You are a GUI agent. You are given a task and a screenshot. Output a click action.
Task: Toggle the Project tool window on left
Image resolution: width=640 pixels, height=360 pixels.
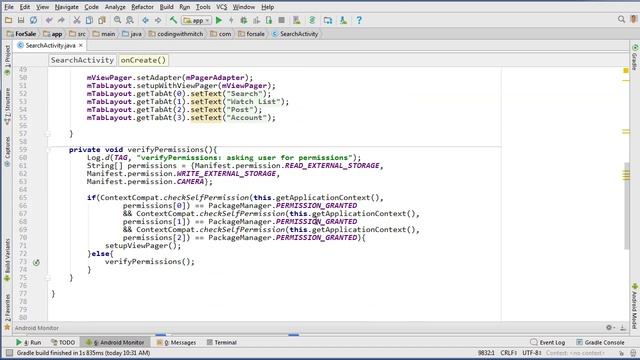[x=7, y=60]
